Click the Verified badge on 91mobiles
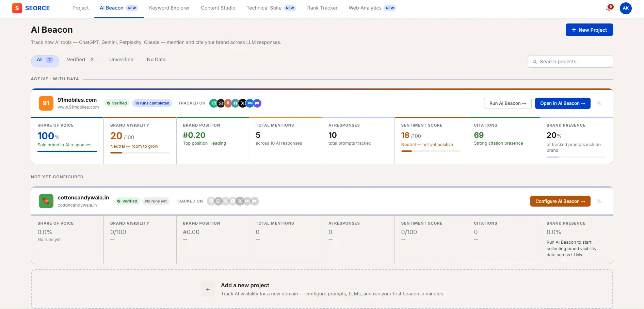644x309 pixels. click(x=117, y=103)
